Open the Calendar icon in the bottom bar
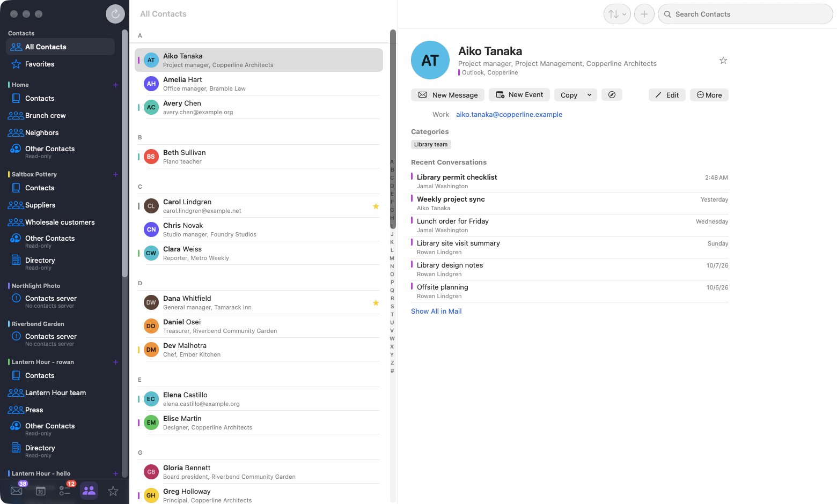Viewport: 837px width, 504px height. pos(41,491)
